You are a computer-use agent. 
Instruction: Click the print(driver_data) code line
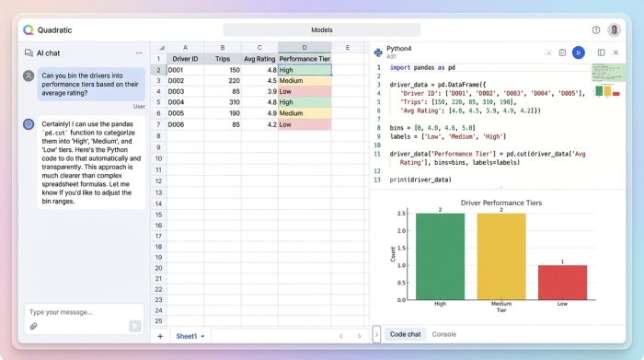pyautogui.click(x=420, y=180)
